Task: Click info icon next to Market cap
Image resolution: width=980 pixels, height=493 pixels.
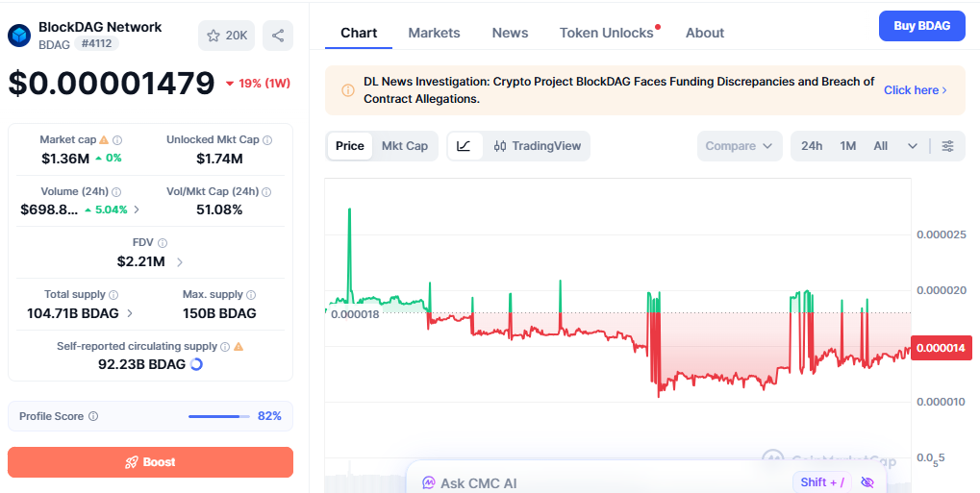Action: pos(117,140)
